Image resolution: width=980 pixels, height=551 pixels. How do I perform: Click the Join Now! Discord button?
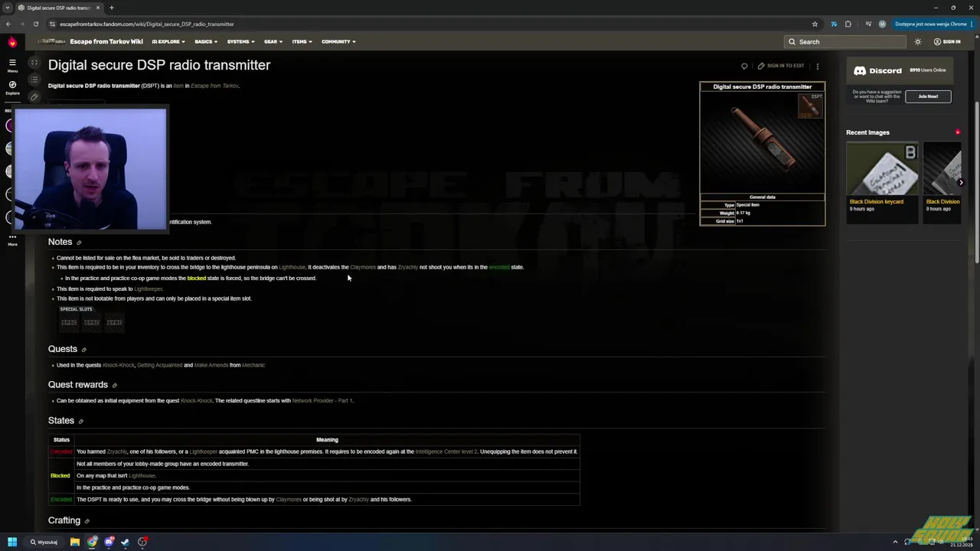pyautogui.click(x=928, y=96)
